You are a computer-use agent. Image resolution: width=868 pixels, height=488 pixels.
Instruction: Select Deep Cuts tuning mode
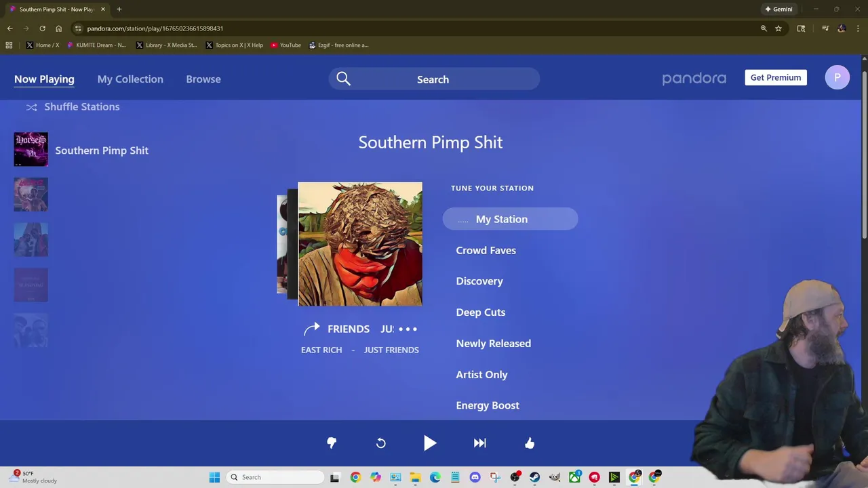pos(481,312)
